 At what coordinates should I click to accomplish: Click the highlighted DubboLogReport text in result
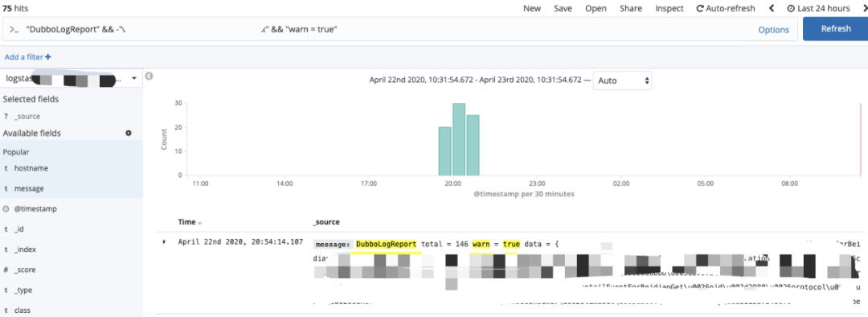tap(387, 244)
